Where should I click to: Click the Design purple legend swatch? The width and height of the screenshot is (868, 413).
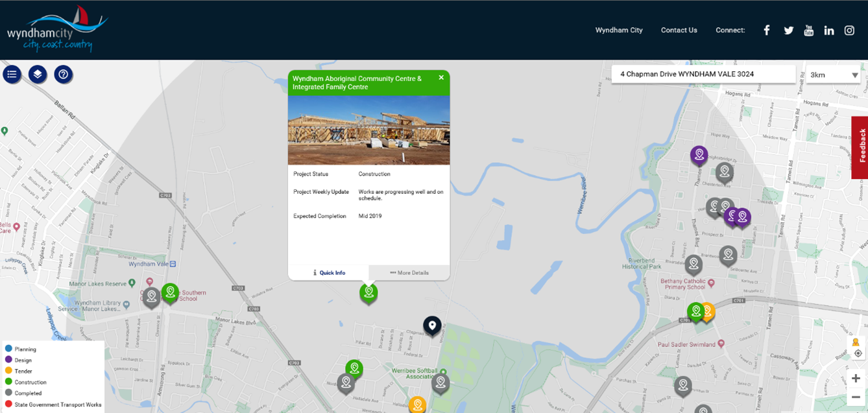click(8, 360)
